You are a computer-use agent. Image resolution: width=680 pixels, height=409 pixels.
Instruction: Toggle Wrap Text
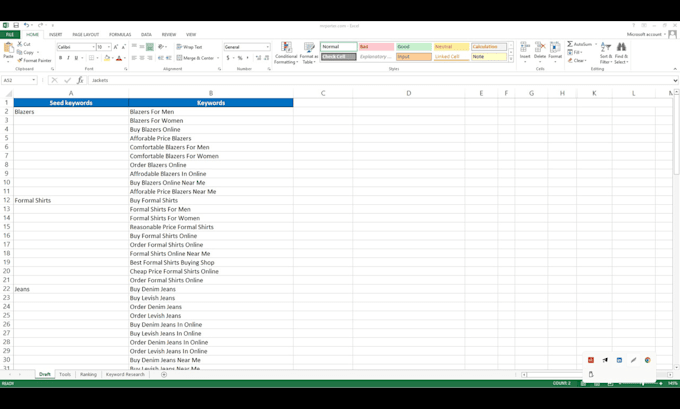tap(189, 47)
